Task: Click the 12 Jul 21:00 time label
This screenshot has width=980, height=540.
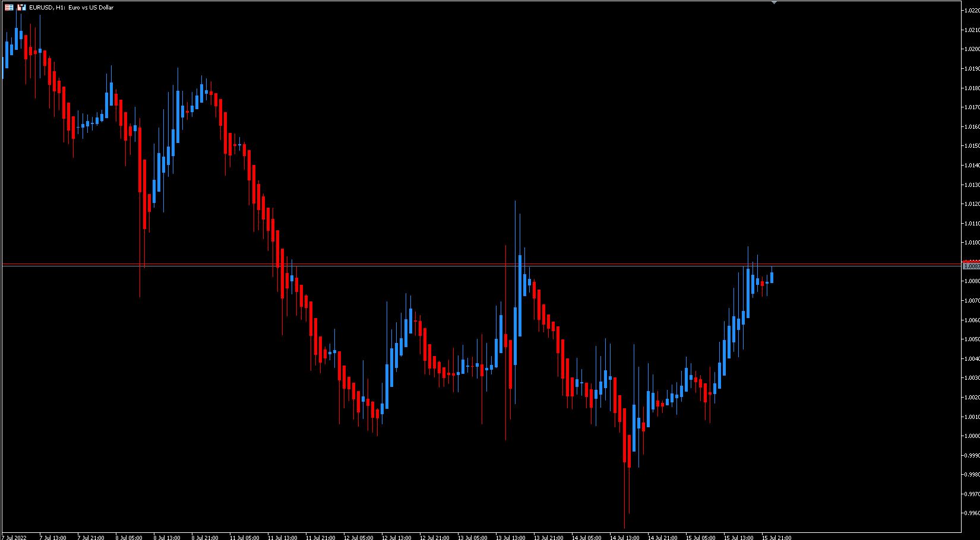Action: point(435,538)
